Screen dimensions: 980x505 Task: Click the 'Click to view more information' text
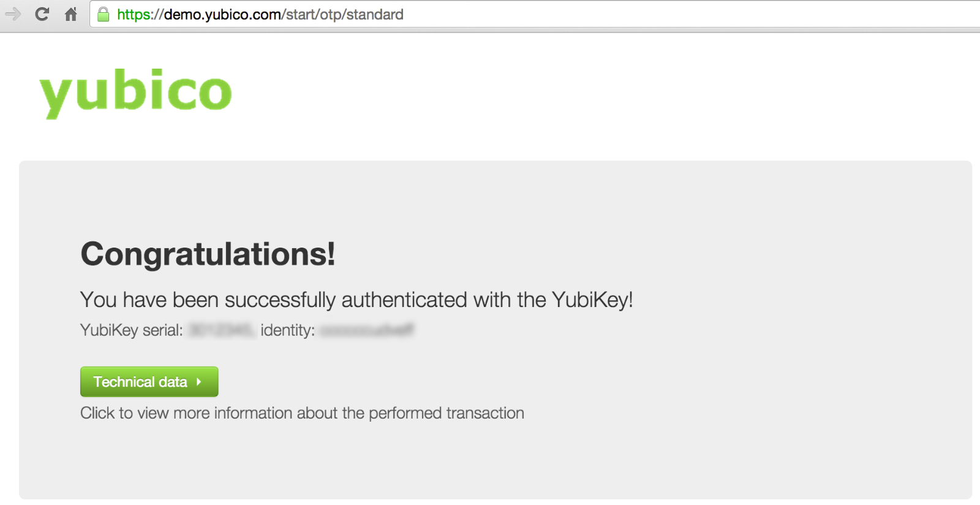(302, 413)
